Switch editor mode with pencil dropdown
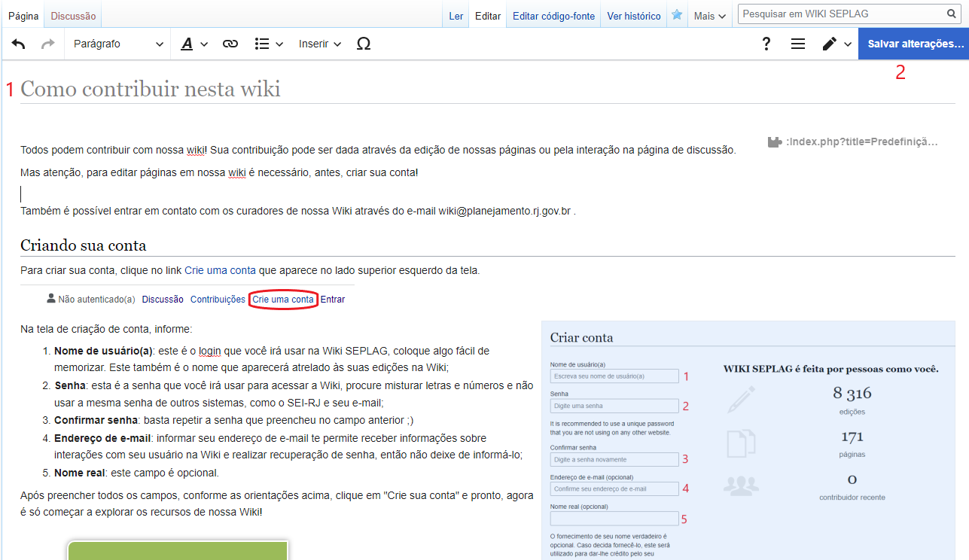 [x=836, y=44]
